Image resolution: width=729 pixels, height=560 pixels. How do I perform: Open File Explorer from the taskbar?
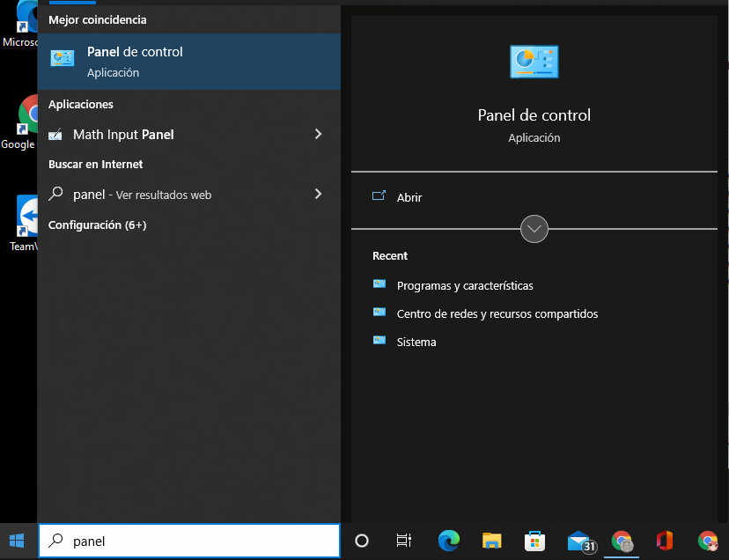click(x=491, y=541)
